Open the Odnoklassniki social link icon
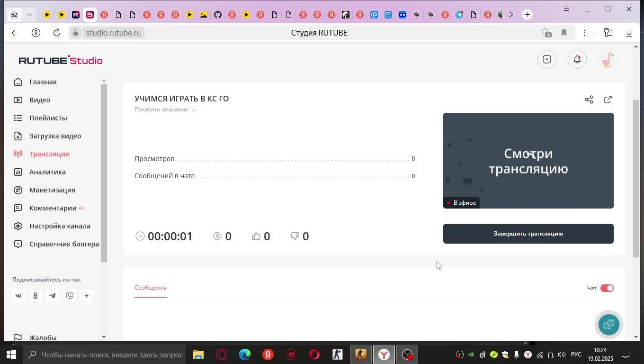 coord(36,296)
